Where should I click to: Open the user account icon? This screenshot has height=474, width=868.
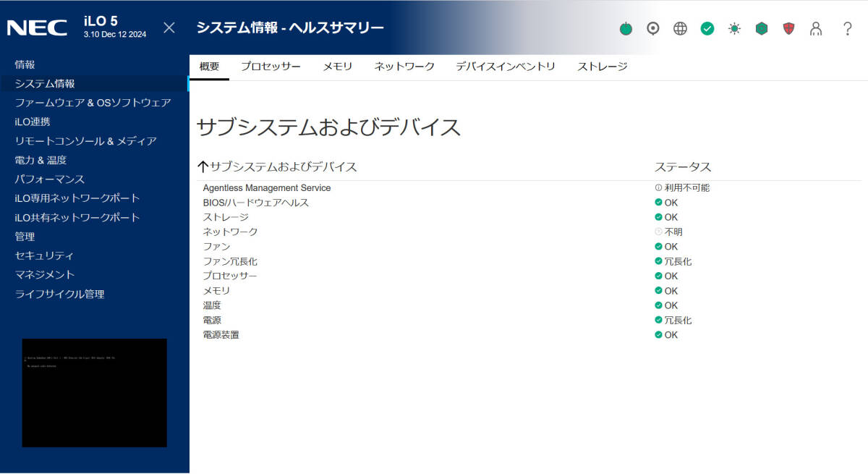[816, 29]
